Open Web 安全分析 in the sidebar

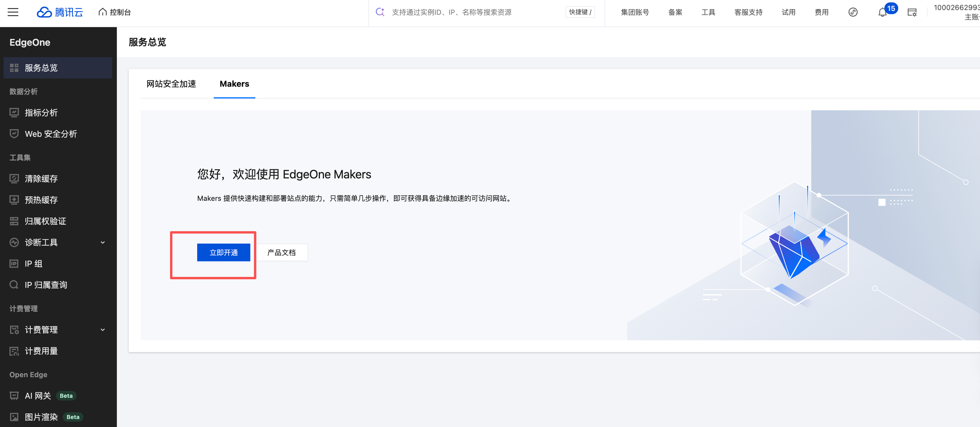(x=58, y=134)
